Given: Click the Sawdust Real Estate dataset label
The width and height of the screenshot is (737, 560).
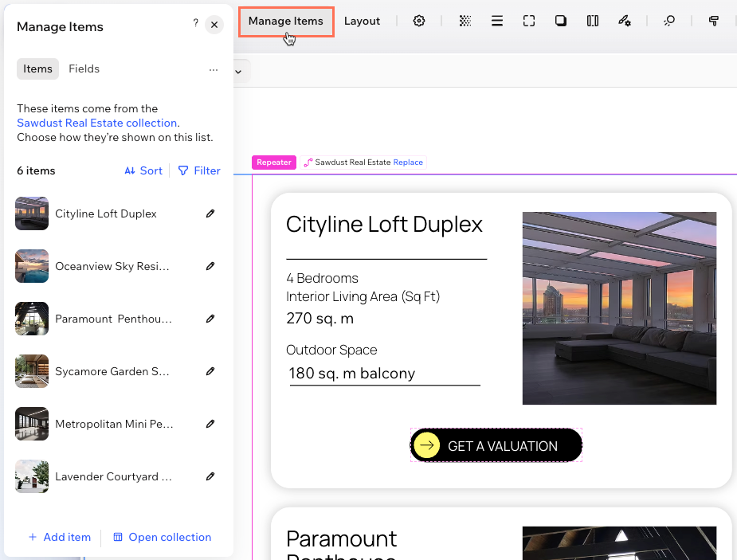Looking at the screenshot, I should point(352,162).
